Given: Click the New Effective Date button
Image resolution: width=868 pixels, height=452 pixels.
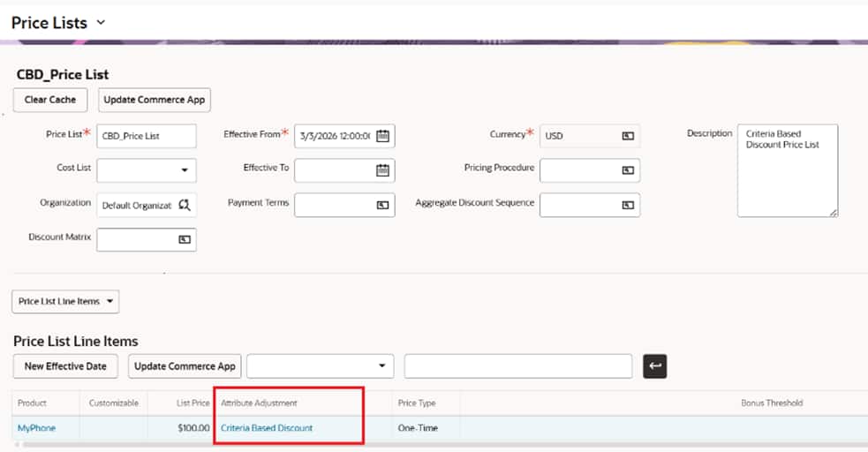Looking at the screenshot, I should tap(65, 366).
